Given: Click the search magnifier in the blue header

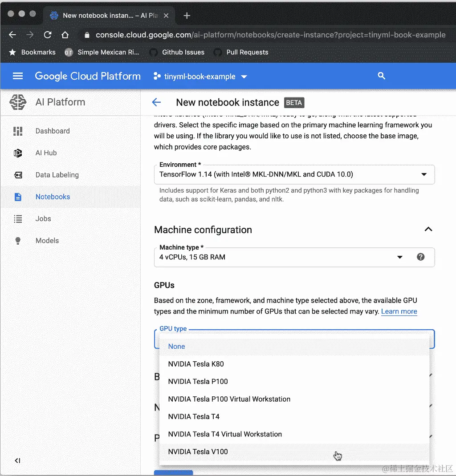Looking at the screenshot, I should coord(381,76).
